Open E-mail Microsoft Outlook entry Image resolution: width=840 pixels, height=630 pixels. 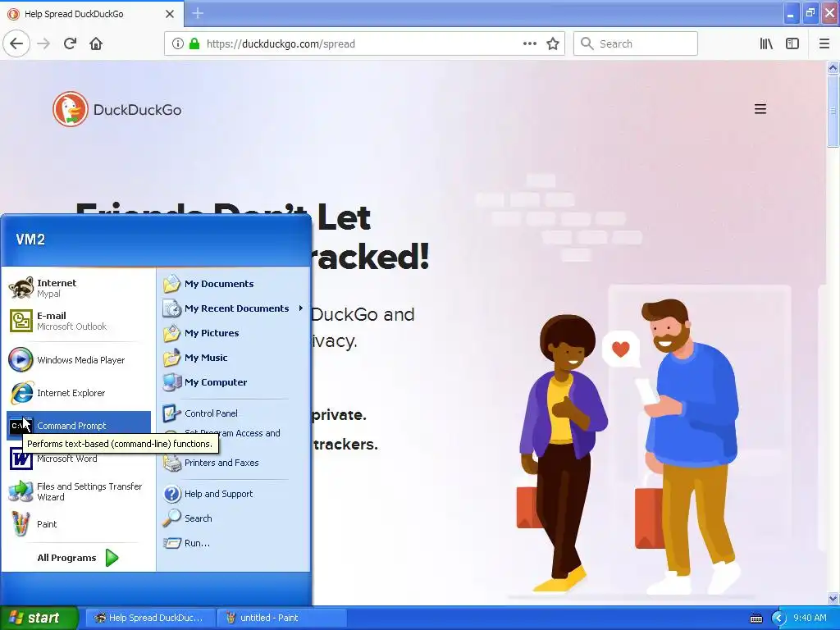click(x=79, y=321)
